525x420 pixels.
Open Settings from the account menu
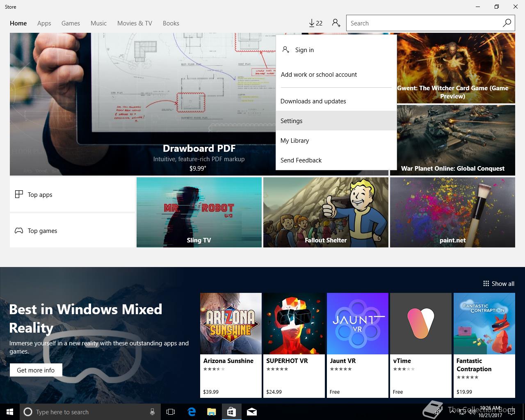tap(336, 121)
